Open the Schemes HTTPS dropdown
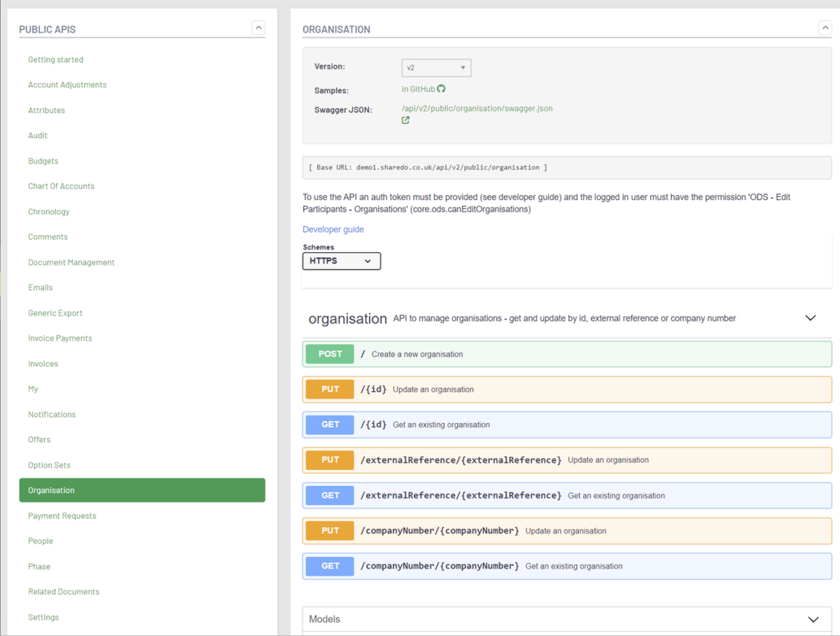The height and width of the screenshot is (636, 840). 341,261
